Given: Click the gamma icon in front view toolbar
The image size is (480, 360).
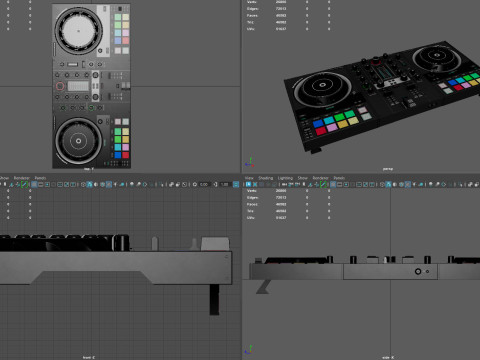Looking at the screenshot, I should [x=216, y=184].
